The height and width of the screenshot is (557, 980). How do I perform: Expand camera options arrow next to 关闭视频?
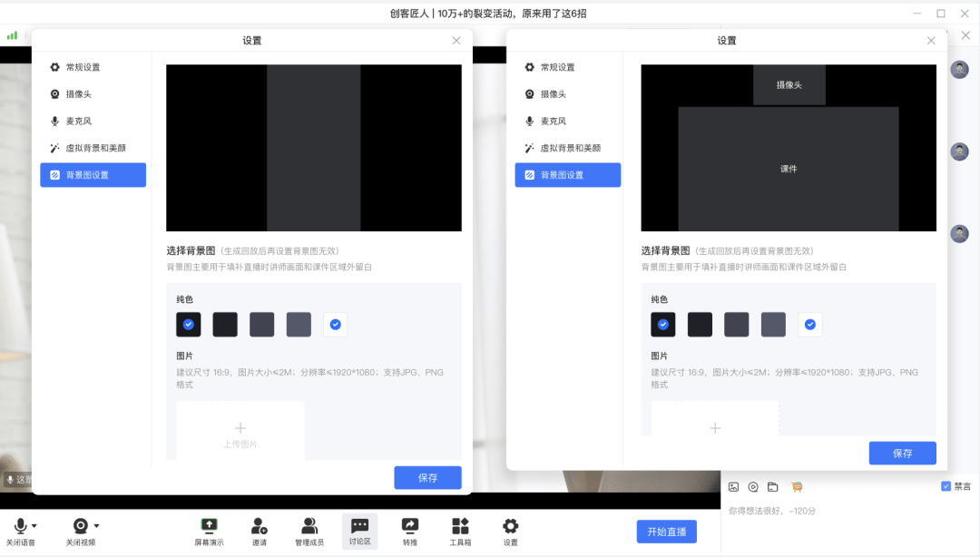click(96, 525)
